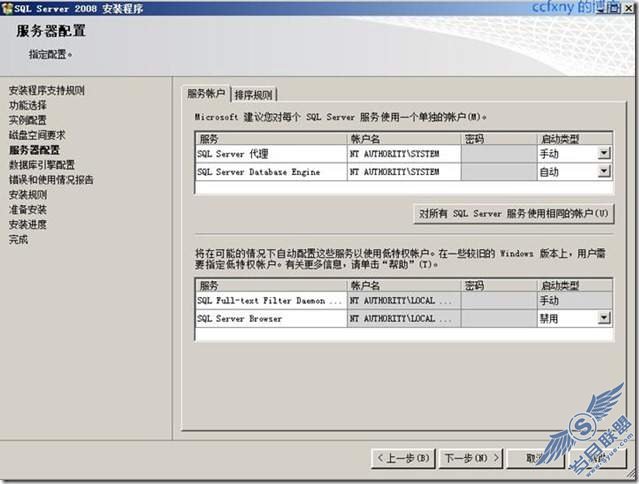This screenshot has height=484, width=639.
Task: Click 完成 step in sidebar
Action: (18, 240)
